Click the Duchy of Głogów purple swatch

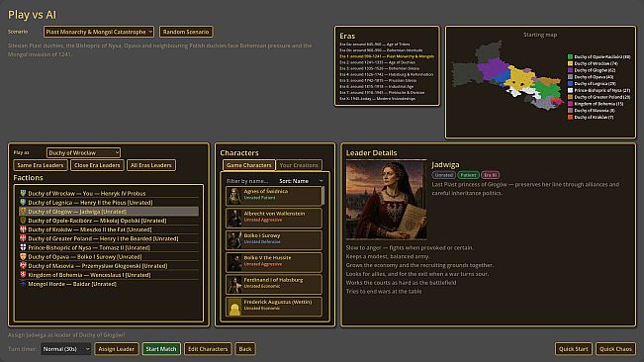pyautogui.click(x=570, y=70)
